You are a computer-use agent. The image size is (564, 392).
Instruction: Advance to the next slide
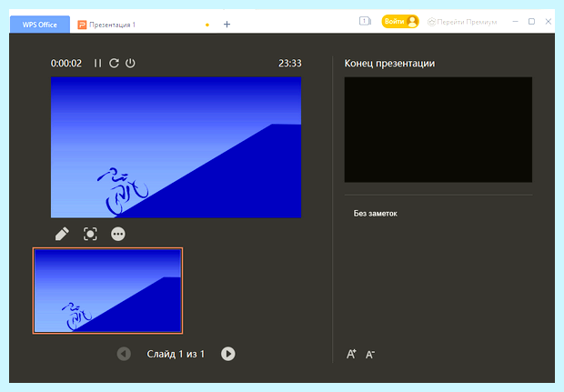point(228,354)
